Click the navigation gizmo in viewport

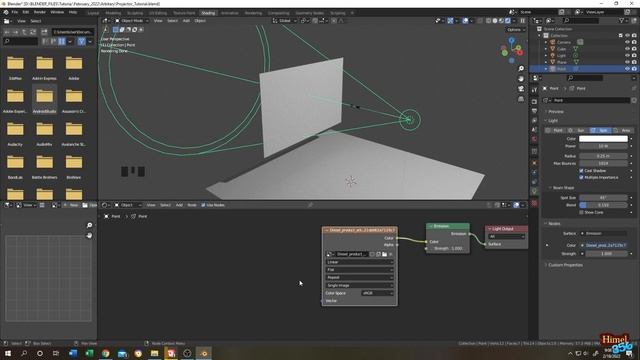[512, 50]
